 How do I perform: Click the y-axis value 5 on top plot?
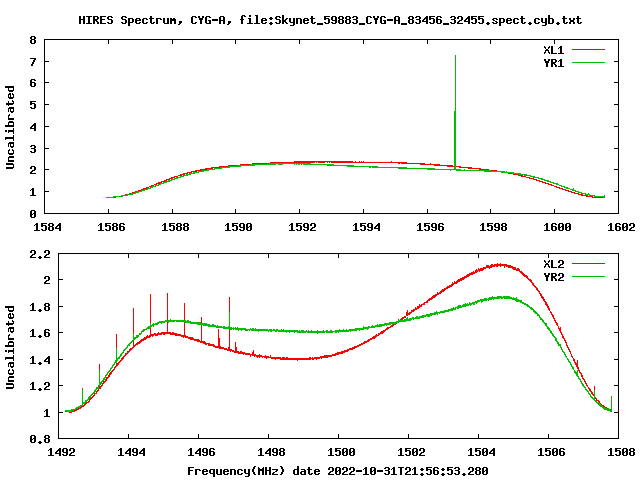coord(33,105)
